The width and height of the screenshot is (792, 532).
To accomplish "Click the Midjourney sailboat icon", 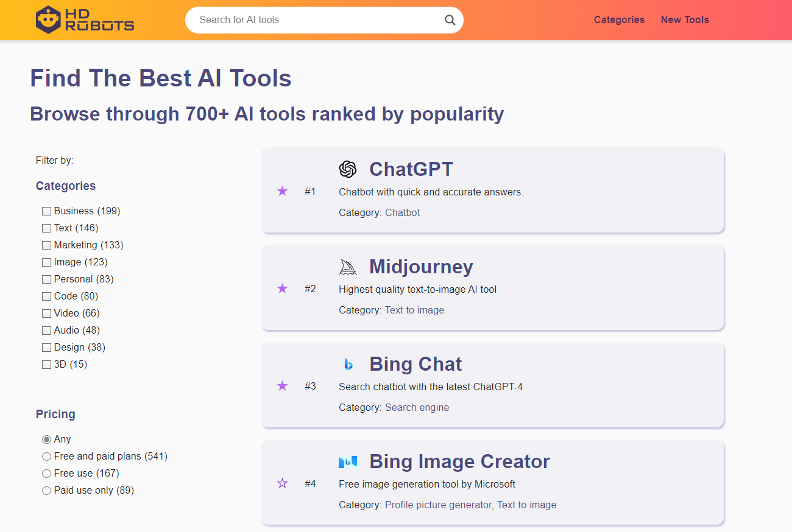I will coord(348,267).
